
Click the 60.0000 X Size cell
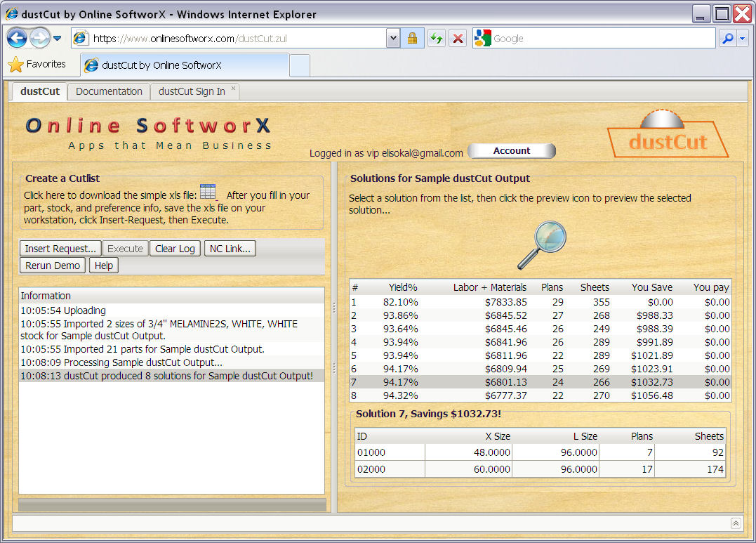pos(468,469)
